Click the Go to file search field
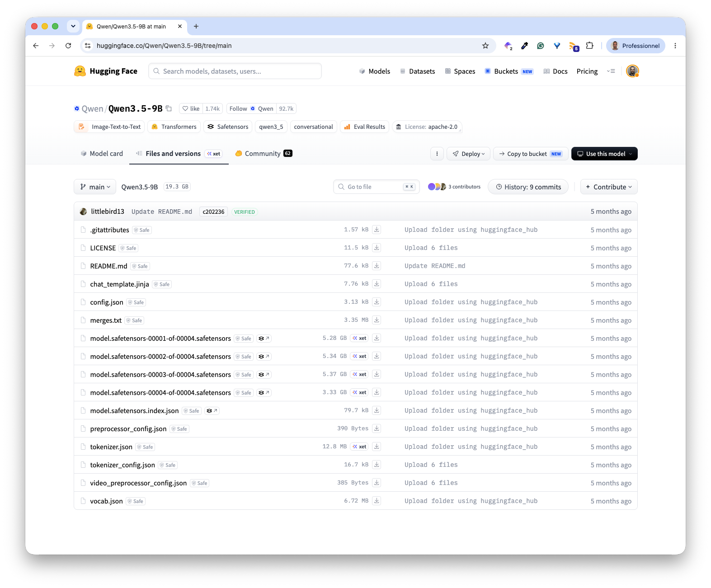711x588 pixels. pyautogui.click(x=377, y=187)
